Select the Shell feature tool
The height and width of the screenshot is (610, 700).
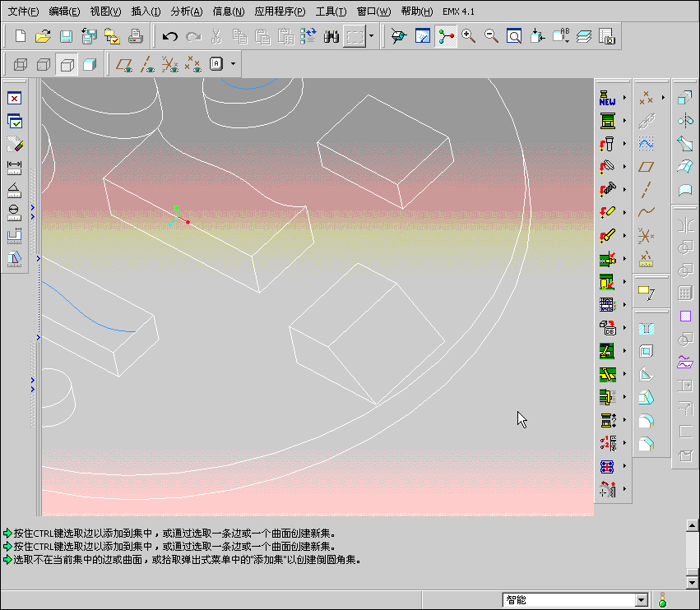click(647, 351)
